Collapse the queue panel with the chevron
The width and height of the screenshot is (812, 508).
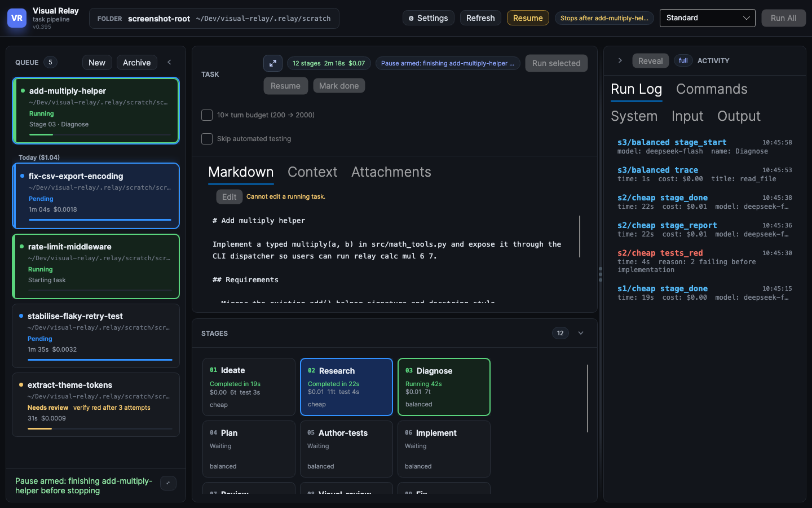pos(169,62)
